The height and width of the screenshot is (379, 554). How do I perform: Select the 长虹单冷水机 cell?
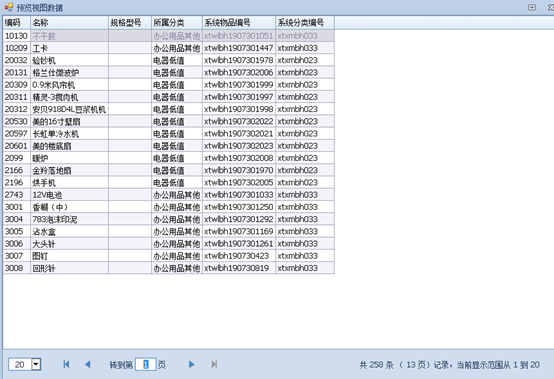tap(69, 134)
